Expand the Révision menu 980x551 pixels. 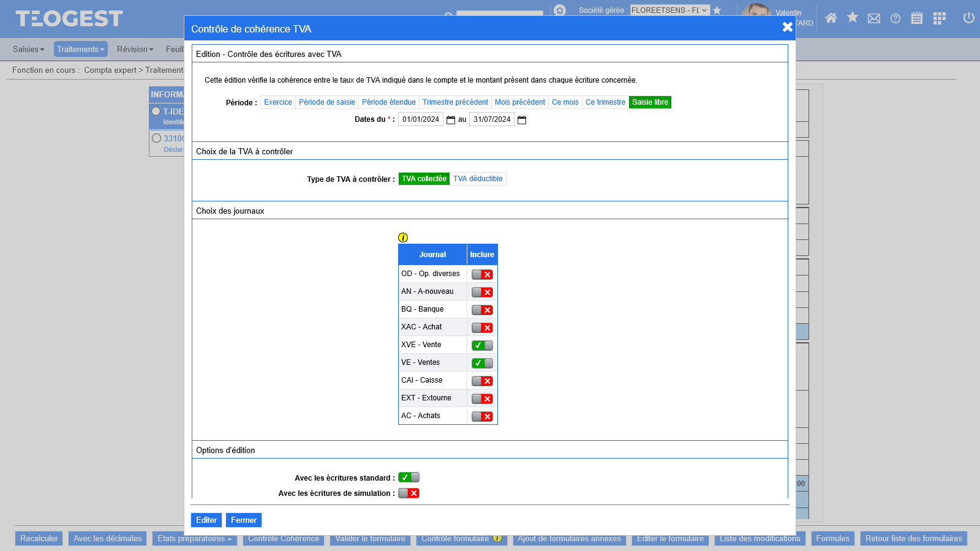point(135,50)
